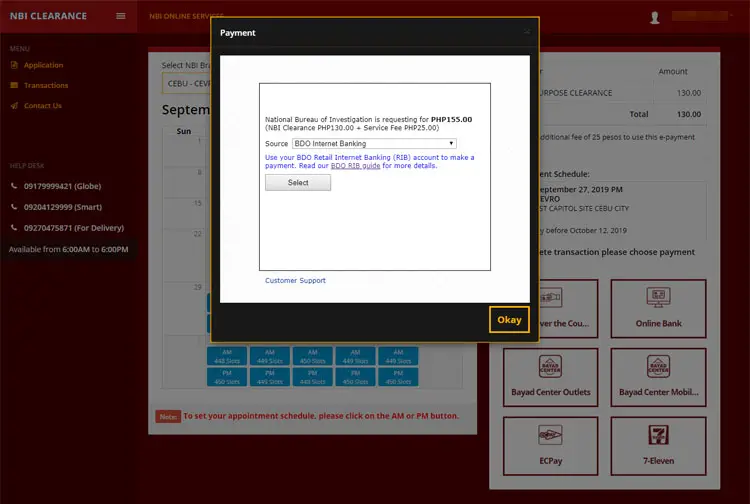
Task: Close the Payment dialog with the X
Action: coord(527,32)
